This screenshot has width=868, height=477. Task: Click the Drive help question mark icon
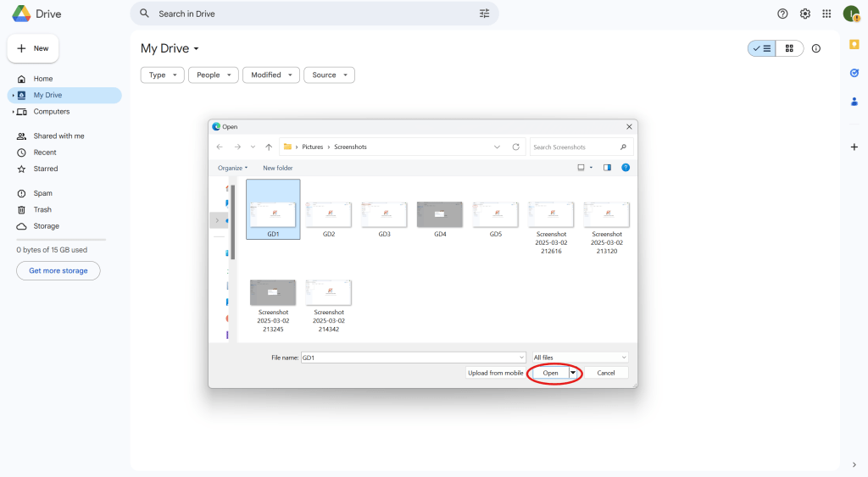(782, 14)
